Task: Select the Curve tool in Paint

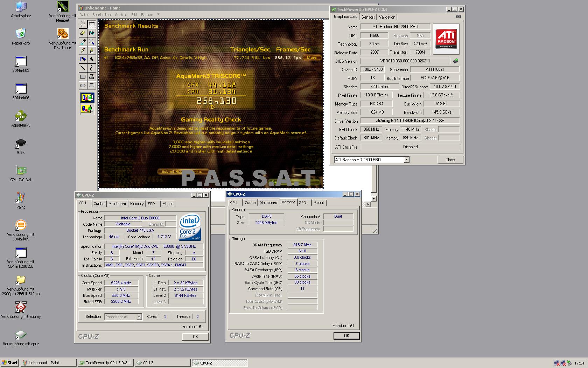Action: (92, 68)
